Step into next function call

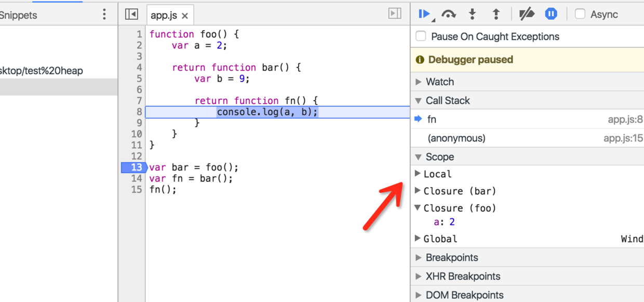coord(472,14)
